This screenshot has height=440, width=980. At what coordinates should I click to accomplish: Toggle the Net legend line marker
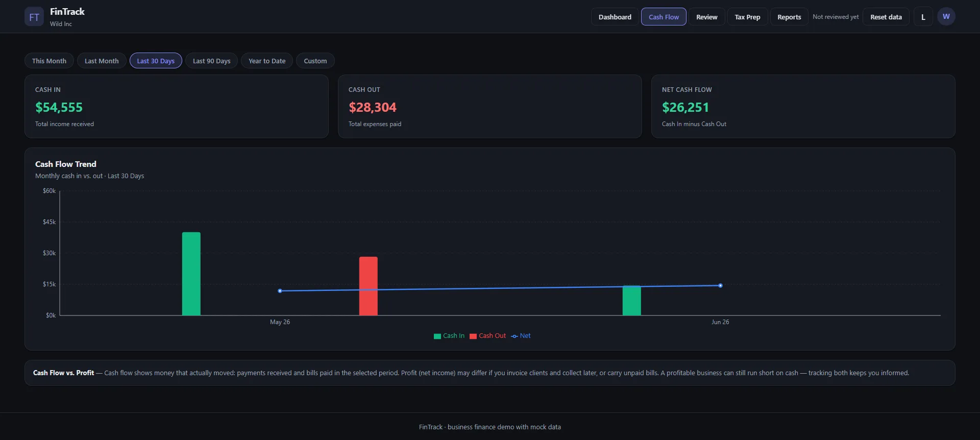[514, 336]
